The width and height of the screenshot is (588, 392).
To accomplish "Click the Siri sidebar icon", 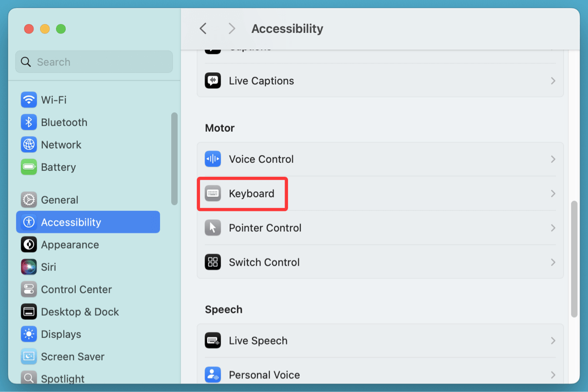I will click(28, 267).
